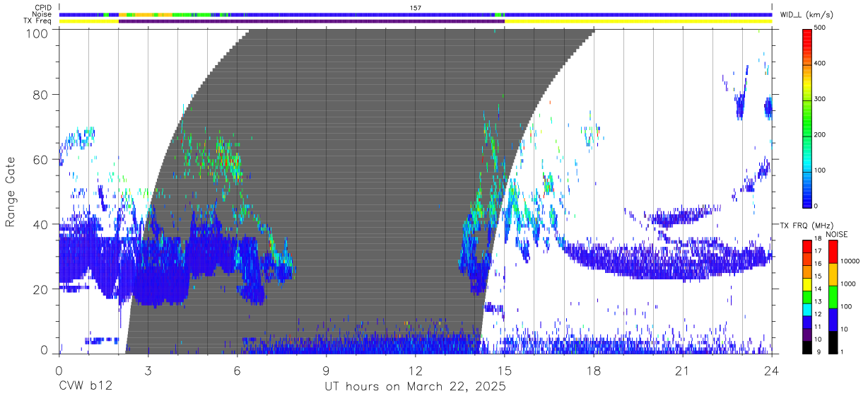Click the Noise row label at top left

42,14
